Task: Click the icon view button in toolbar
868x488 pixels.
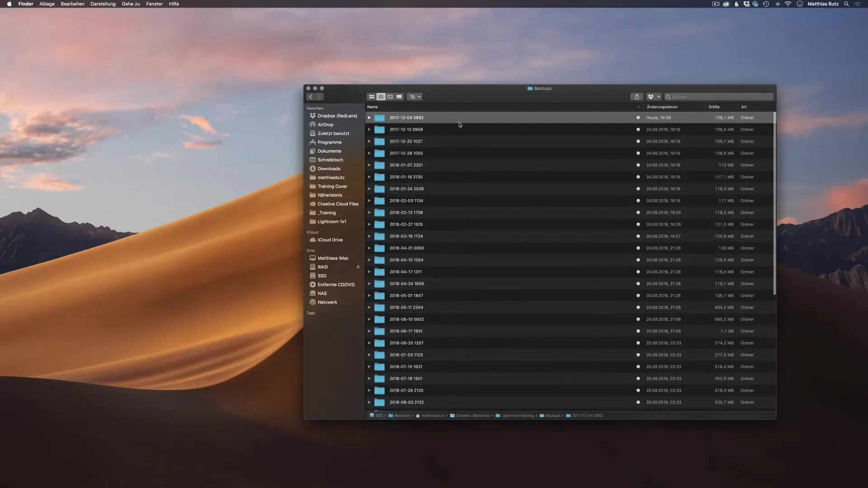Action: tap(372, 97)
